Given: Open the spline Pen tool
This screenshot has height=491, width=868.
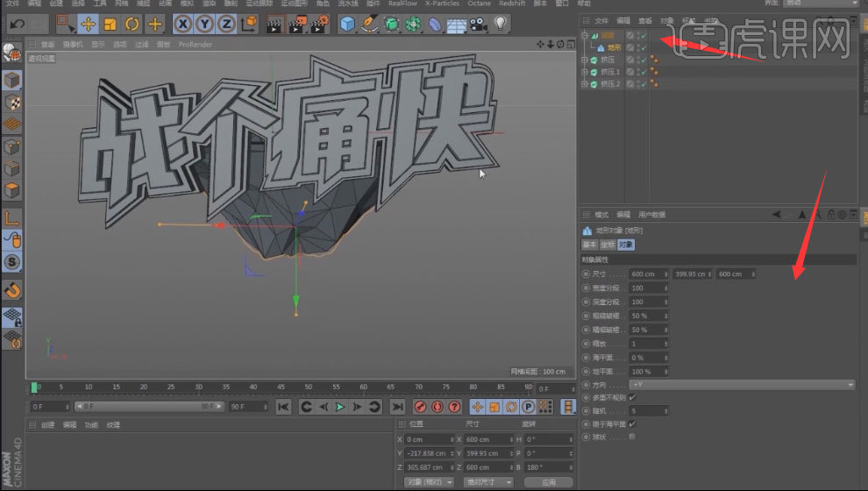Looking at the screenshot, I should click(x=369, y=24).
